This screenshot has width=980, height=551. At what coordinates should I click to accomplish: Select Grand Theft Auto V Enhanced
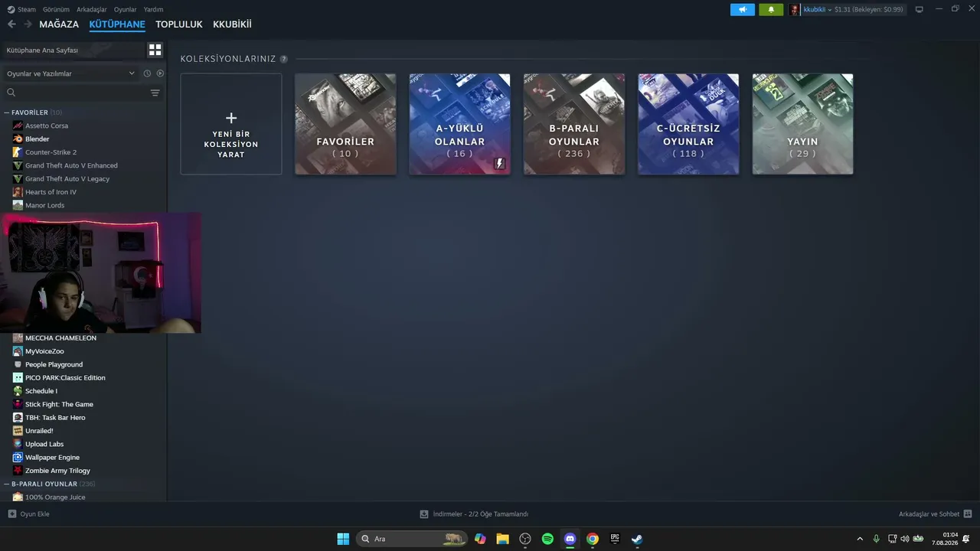71,165
